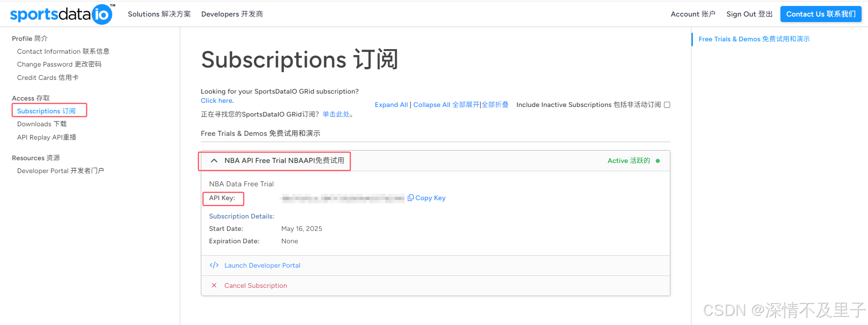868x325 pixels.
Task: Open Developer Portal under Resources
Action: point(61,171)
